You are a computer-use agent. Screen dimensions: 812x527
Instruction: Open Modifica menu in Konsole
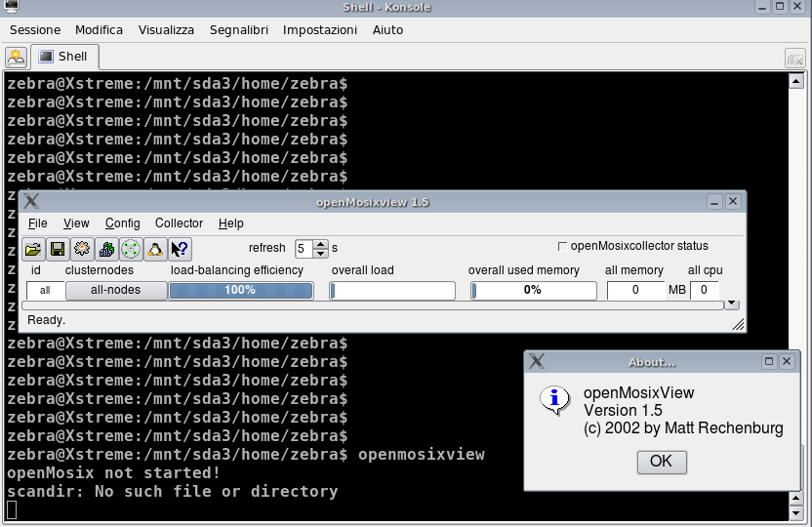99,30
